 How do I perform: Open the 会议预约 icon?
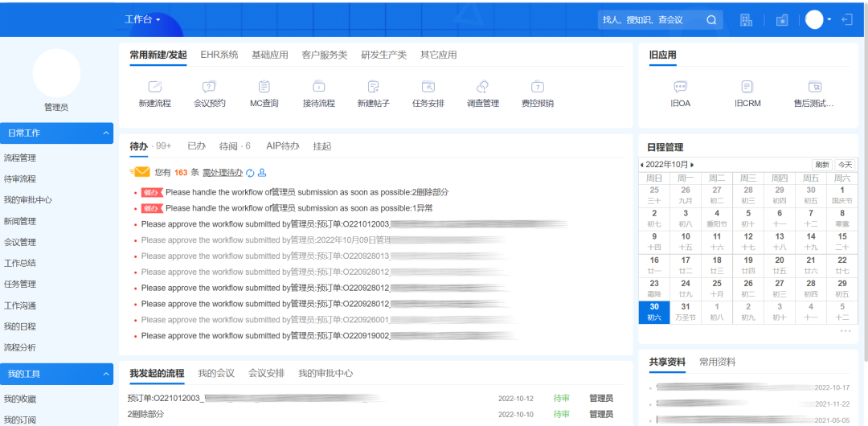(x=209, y=87)
